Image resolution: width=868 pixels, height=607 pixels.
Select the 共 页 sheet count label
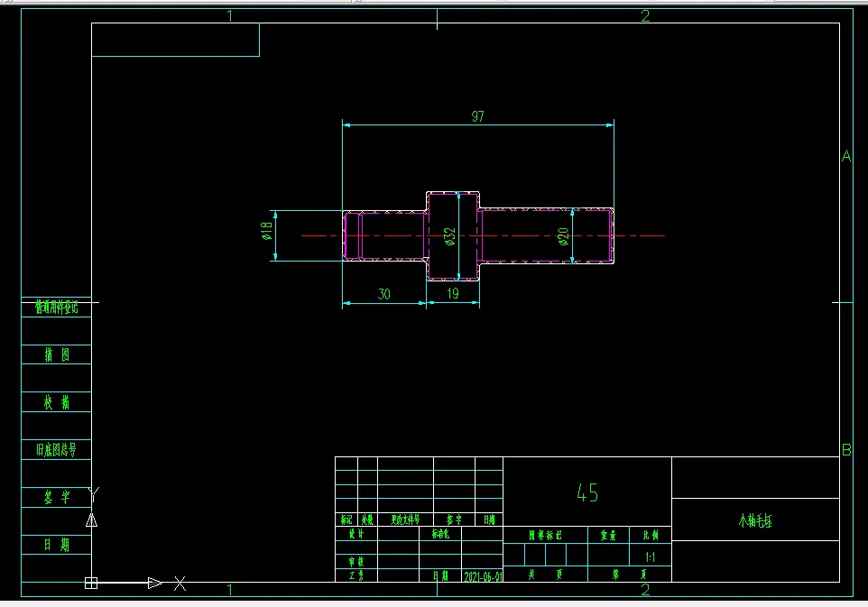(545, 575)
